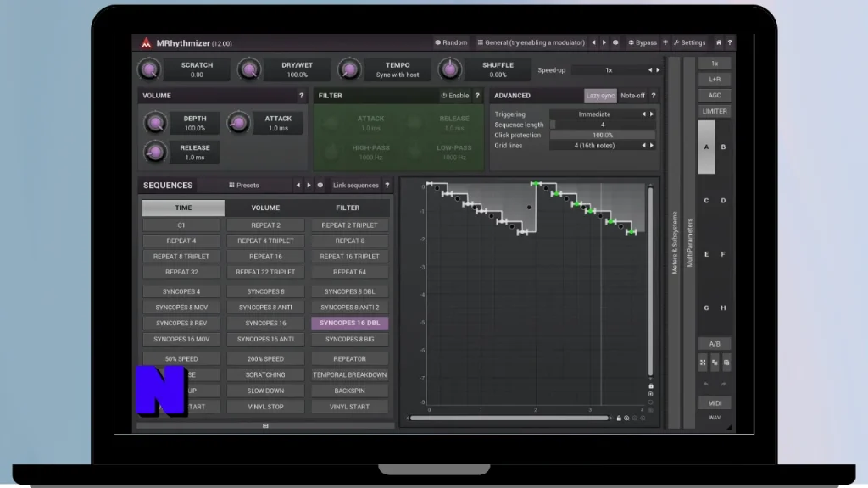Turn the Scratch knob
The width and height of the screenshot is (868, 488).
click(149, 69)
